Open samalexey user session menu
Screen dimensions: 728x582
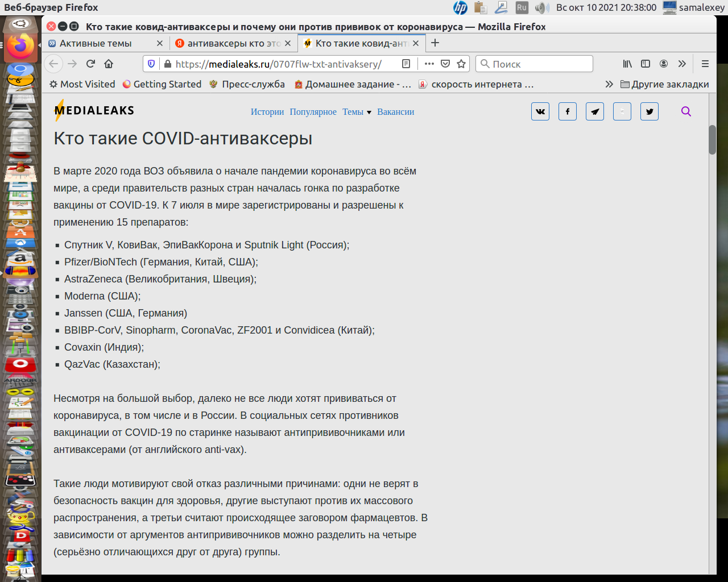(x=694, y=7)
